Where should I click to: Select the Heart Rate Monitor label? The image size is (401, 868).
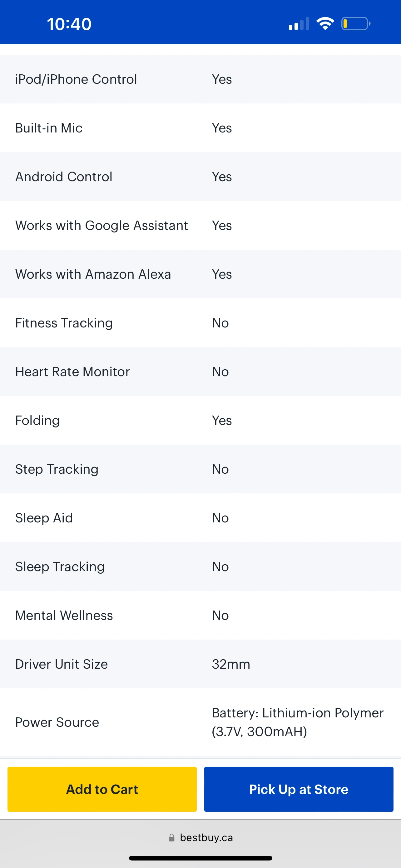point(72,372)
